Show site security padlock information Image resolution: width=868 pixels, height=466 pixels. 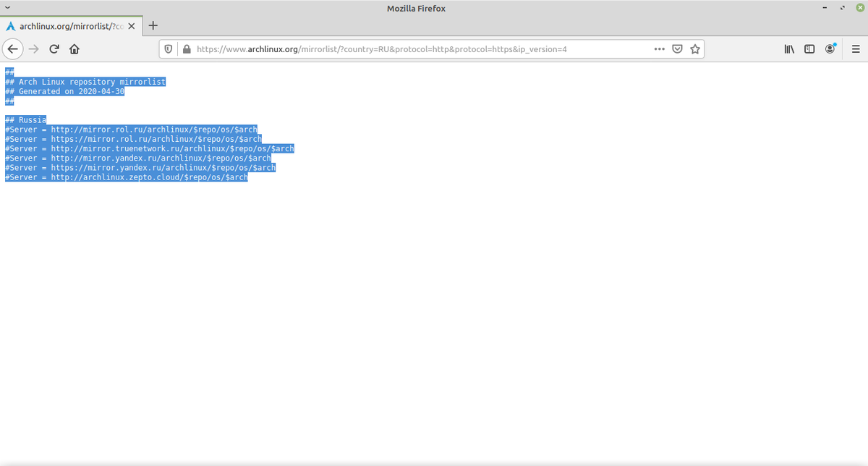tap(186, 49)
